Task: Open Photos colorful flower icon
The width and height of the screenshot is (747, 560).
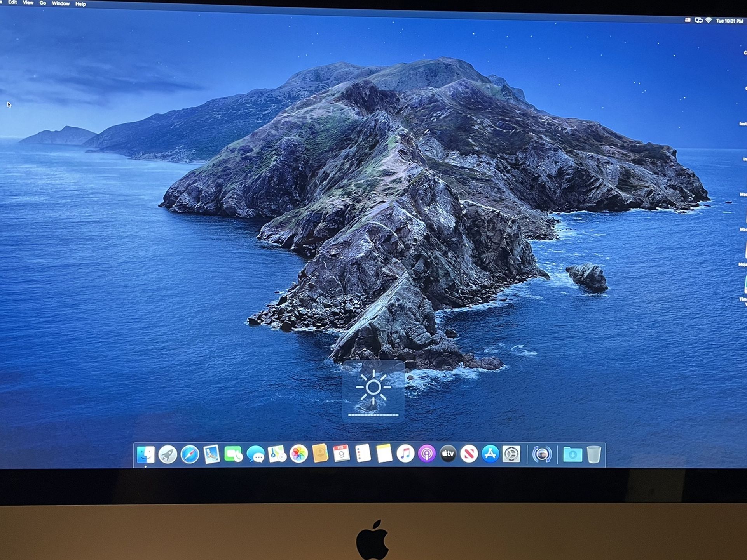Action: tap(299, 454)
